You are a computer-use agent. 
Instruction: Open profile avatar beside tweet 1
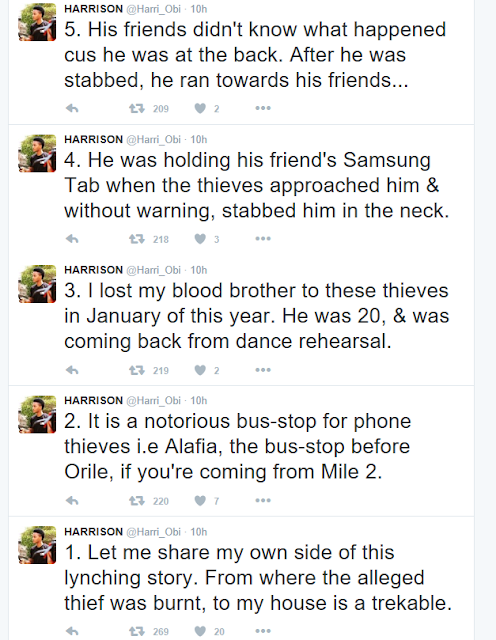[37, 545]
